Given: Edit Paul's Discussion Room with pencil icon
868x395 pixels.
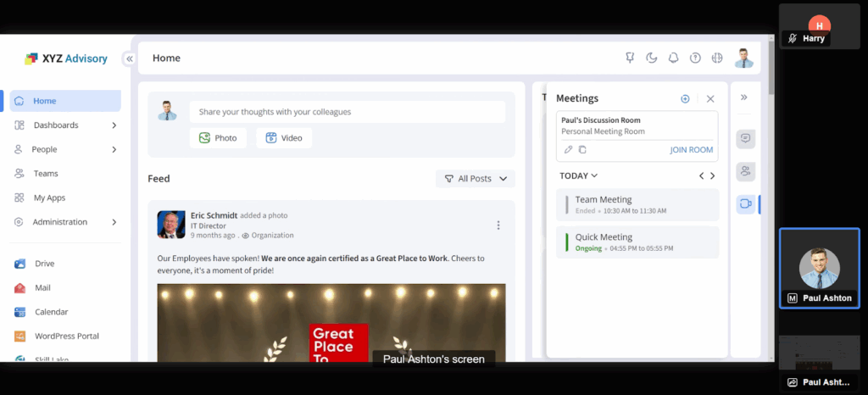Looking at the screenshot, I should pyautogui.click(x=569, y=150).
